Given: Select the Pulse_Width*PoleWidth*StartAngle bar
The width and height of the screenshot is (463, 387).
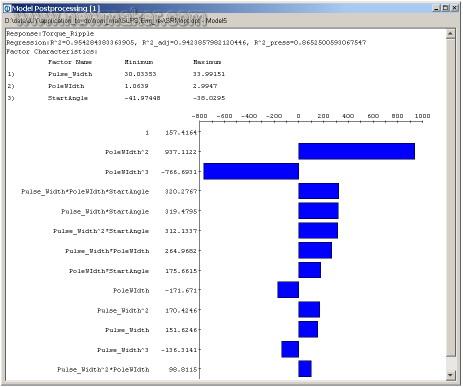Looking at the screenshot, I should click(319, 191).
